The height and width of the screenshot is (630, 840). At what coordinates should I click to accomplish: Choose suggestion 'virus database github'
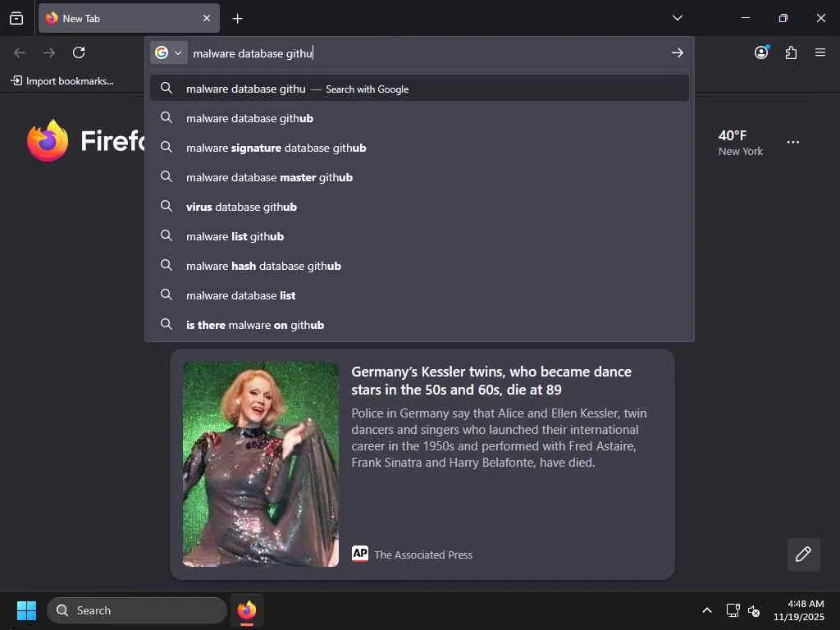point(419,206)
